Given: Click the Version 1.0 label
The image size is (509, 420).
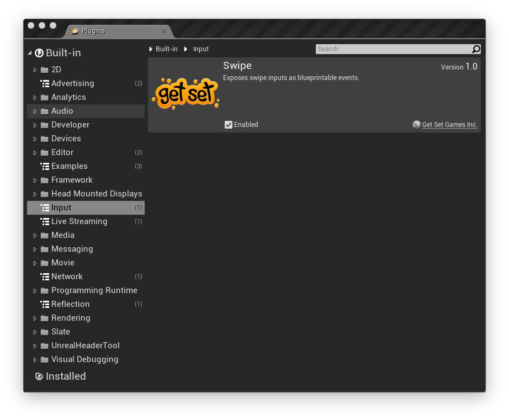Looking at the screenshot, I should (459, 67).
